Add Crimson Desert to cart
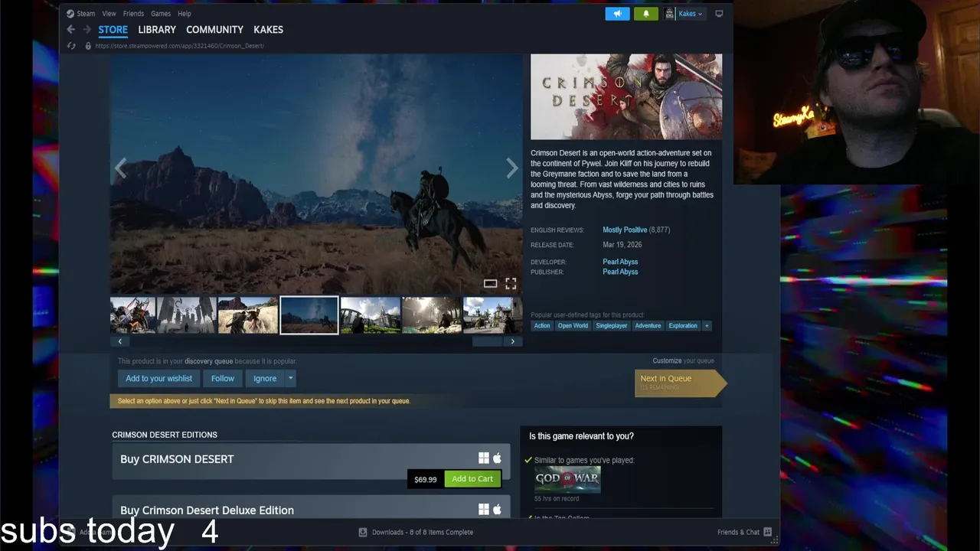This screenshot has height=551, width=980. (x=472, y=479)
